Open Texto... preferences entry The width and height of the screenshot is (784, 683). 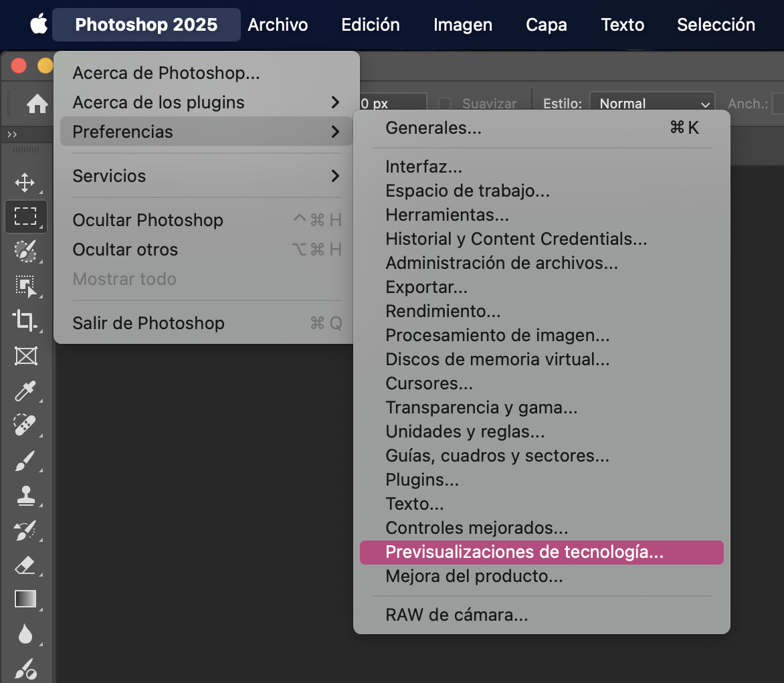tap(541, 504)
